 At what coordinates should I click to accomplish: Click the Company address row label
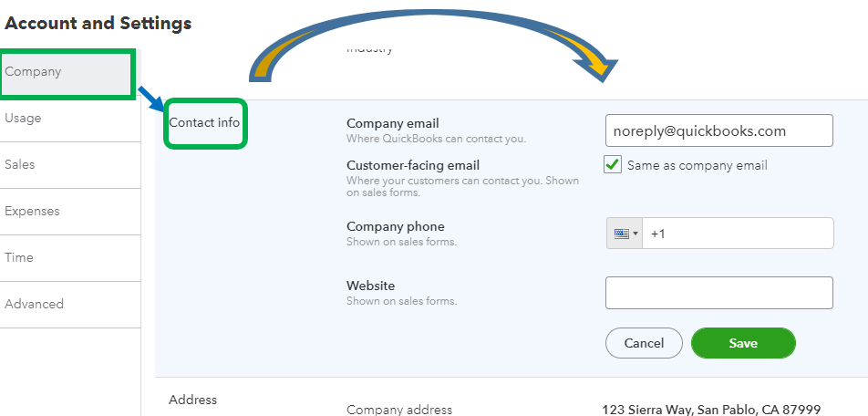[x=399, y=410]
